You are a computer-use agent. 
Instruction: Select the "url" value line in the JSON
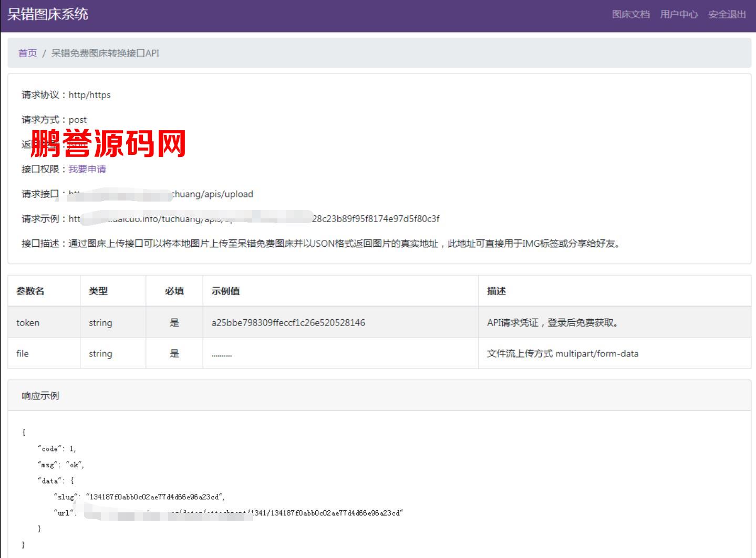(228, 513)
